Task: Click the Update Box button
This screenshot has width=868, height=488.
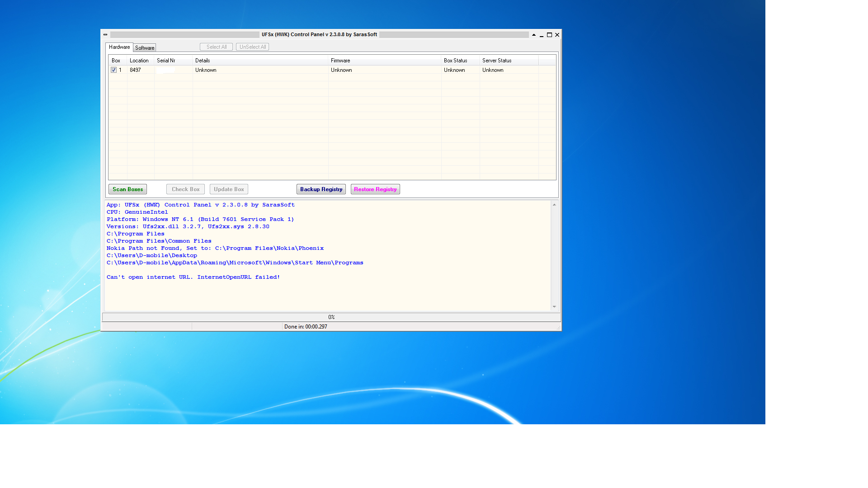Action: pyautogui.click(x=229, y=189)
